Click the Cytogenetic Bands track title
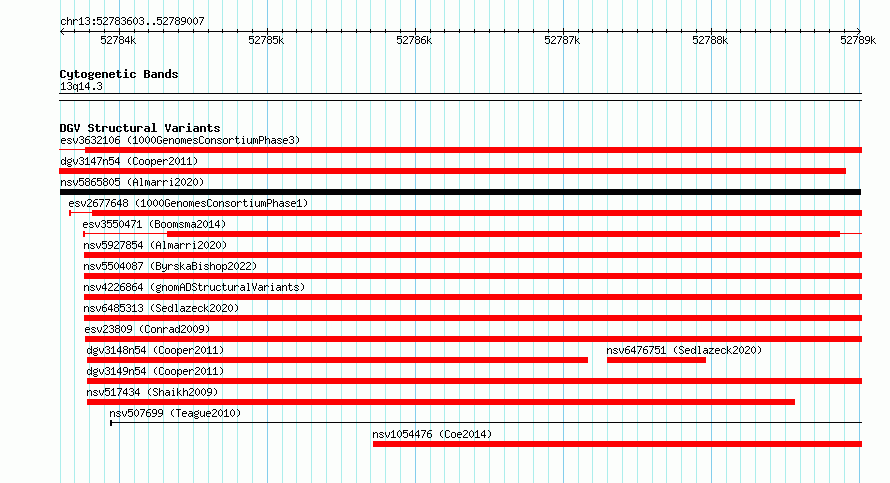This screenshot has width=890, height=483. coord(119,74)
